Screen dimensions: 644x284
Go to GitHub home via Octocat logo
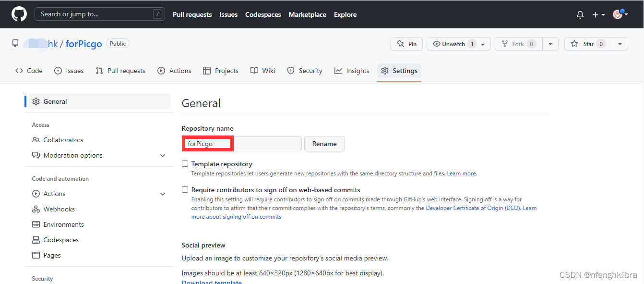19,14
